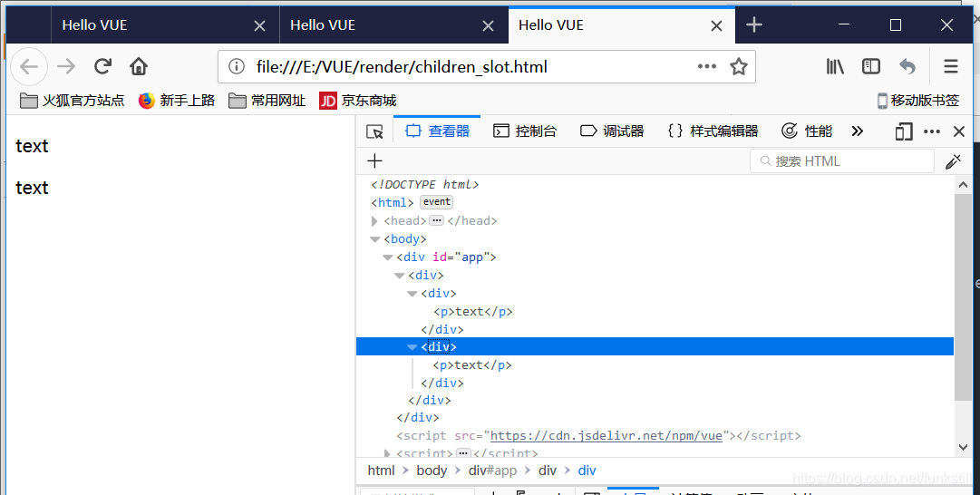Image resolution: width=980 pixels, height=495 pixels.
Task: Click the forward navigation arrow
Action: [x=66, y=66]
